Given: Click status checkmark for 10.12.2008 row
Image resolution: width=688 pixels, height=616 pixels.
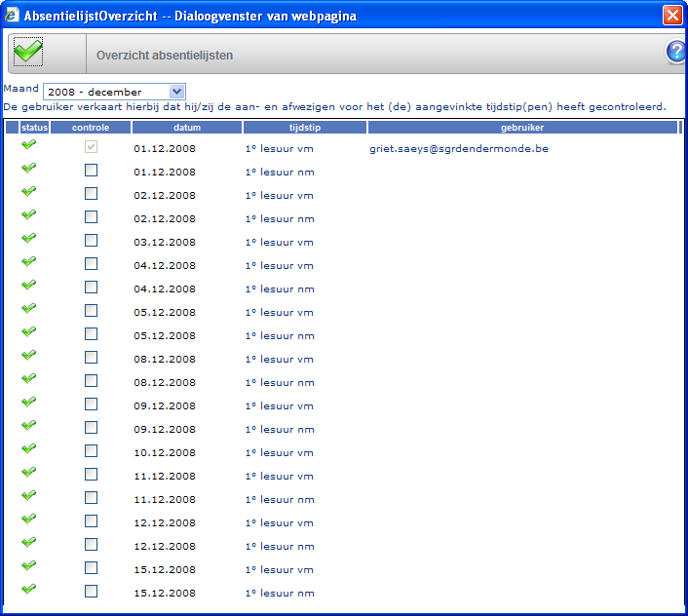Looking at the screenshot, I should click(29, 448).
